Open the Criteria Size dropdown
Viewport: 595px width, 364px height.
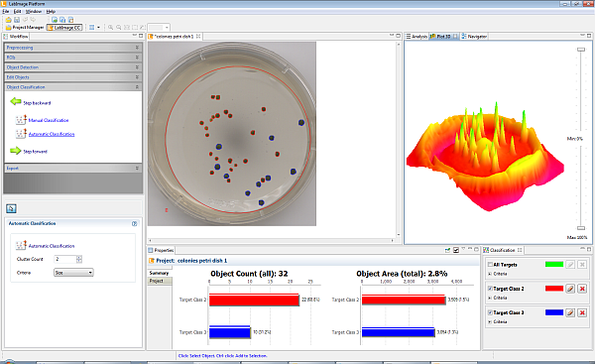[73, 273]
